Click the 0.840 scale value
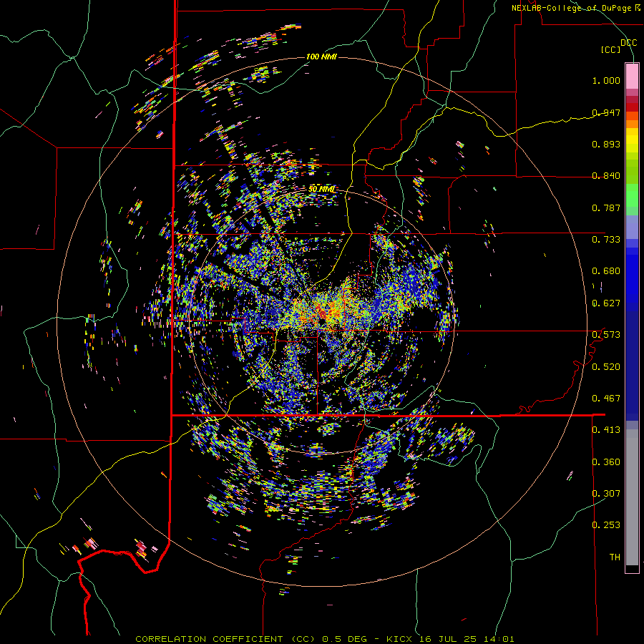Screen dimensions: 644x644 point(606,176)
